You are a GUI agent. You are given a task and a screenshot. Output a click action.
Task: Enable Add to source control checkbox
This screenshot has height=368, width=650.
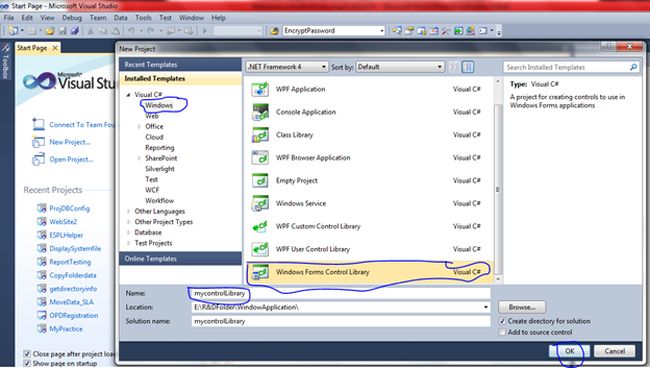tap(502, 332)
